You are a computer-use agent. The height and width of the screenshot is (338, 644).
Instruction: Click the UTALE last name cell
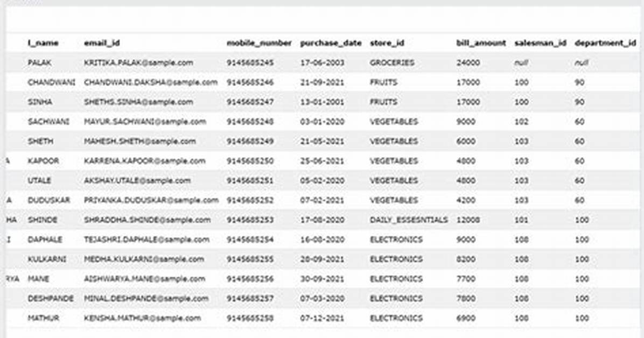[x=39, y=181]
